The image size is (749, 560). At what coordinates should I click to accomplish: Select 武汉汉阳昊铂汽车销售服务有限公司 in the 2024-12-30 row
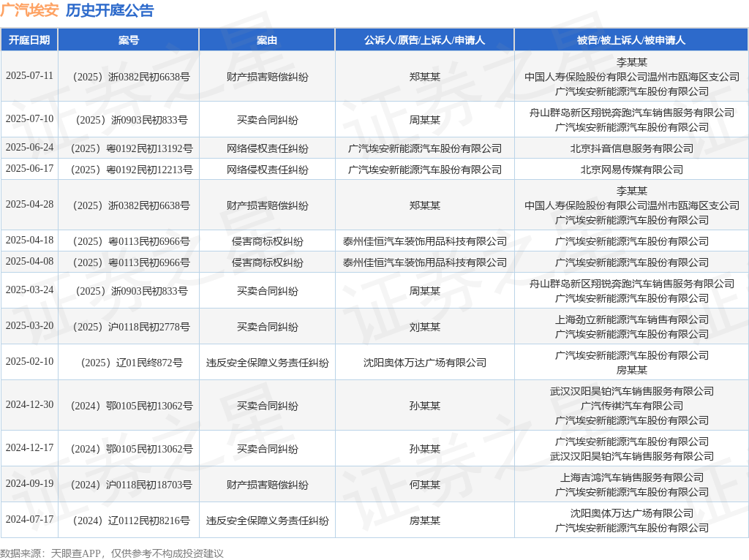[x=631, y=391]
